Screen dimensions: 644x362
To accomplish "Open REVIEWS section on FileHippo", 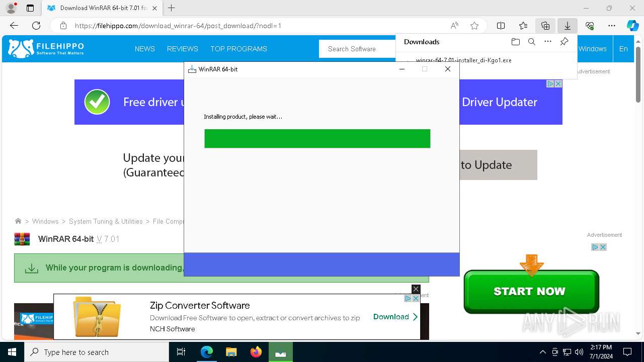I will pos(183,49).
